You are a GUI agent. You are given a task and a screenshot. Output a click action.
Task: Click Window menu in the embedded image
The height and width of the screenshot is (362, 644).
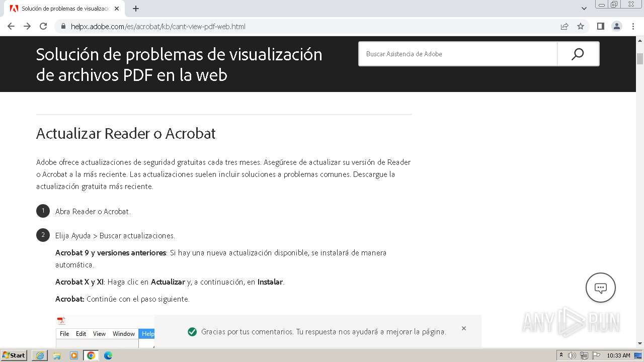click(x=124, y=334)
